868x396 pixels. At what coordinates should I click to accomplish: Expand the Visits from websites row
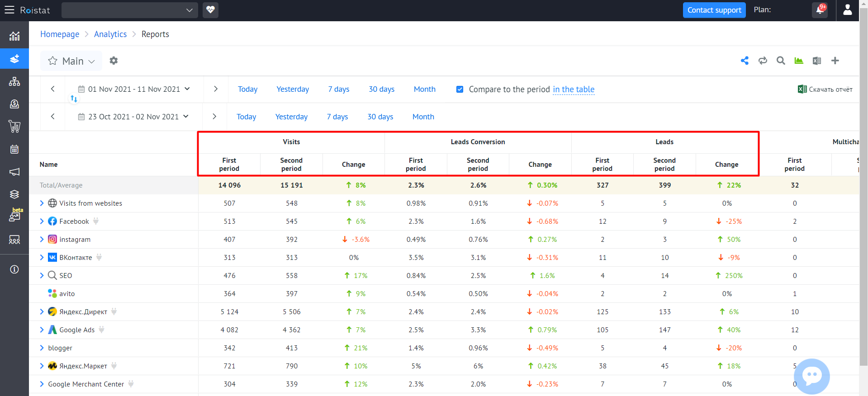pos(42,203)
